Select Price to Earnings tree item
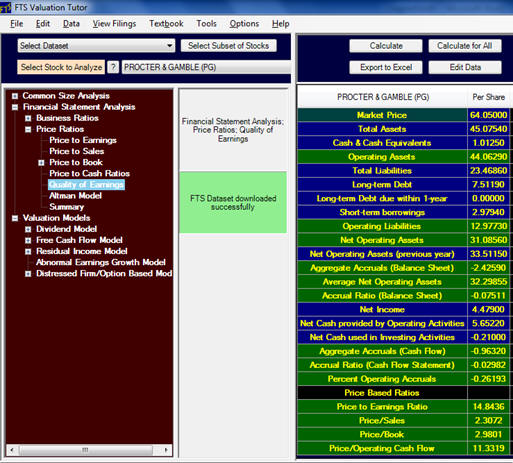This screenshot has width=513, height=463. 83,140
